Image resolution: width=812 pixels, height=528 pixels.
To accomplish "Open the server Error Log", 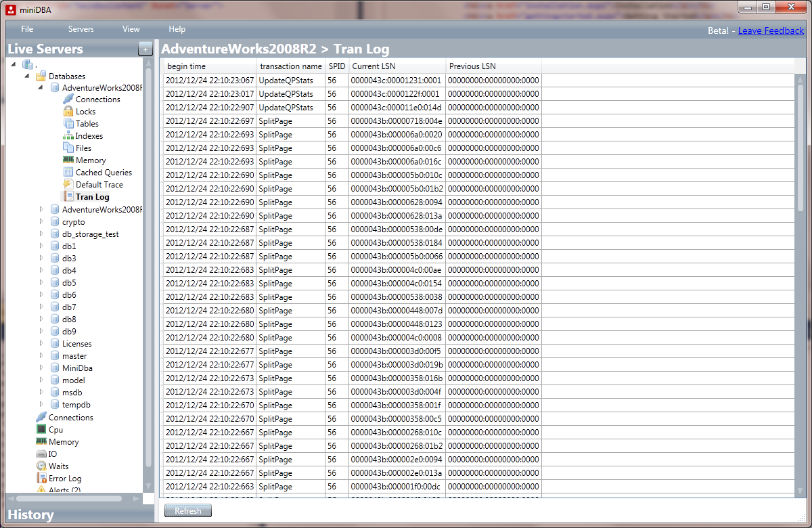I will 64,478.
